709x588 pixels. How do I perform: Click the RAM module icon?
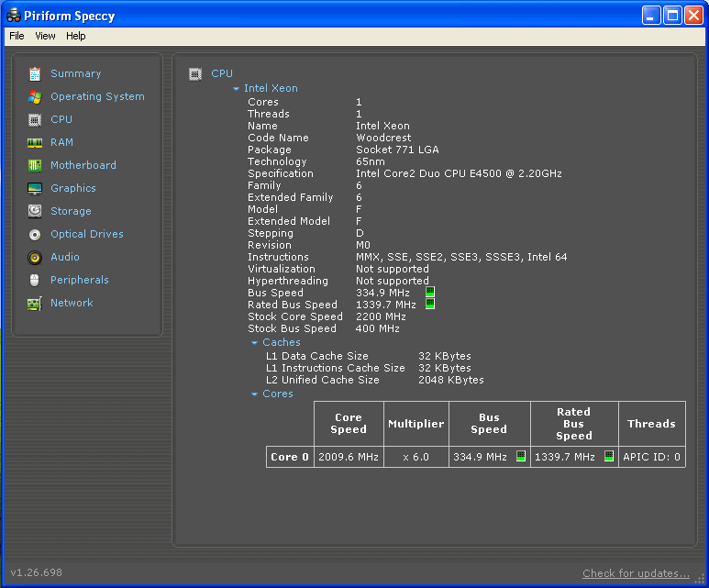35,143
